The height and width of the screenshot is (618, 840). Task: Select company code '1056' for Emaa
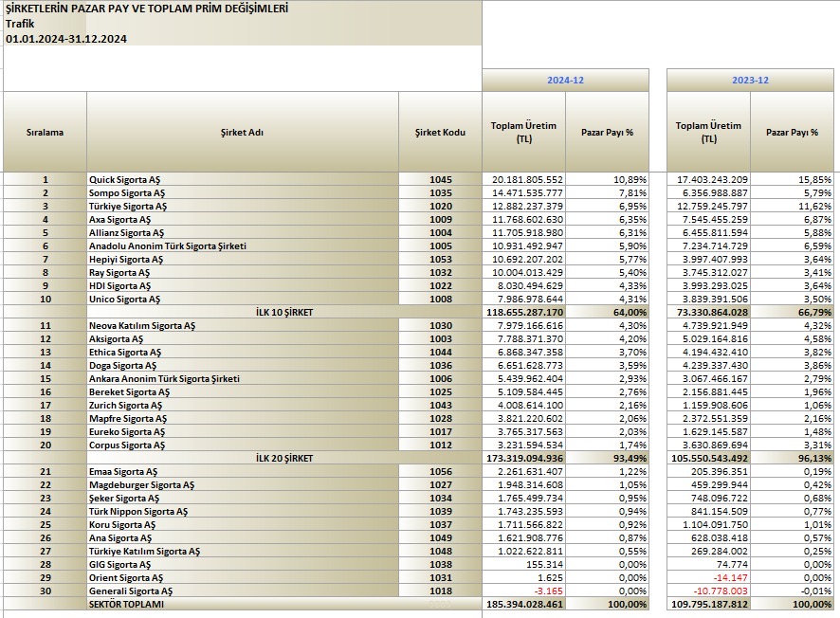(x=440, y=471)
